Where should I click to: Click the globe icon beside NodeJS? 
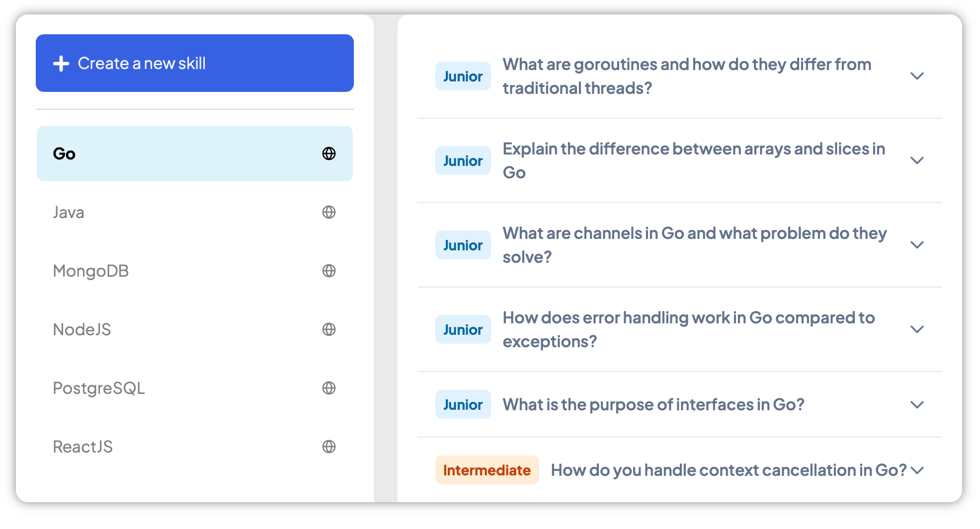tap(329, 329)
